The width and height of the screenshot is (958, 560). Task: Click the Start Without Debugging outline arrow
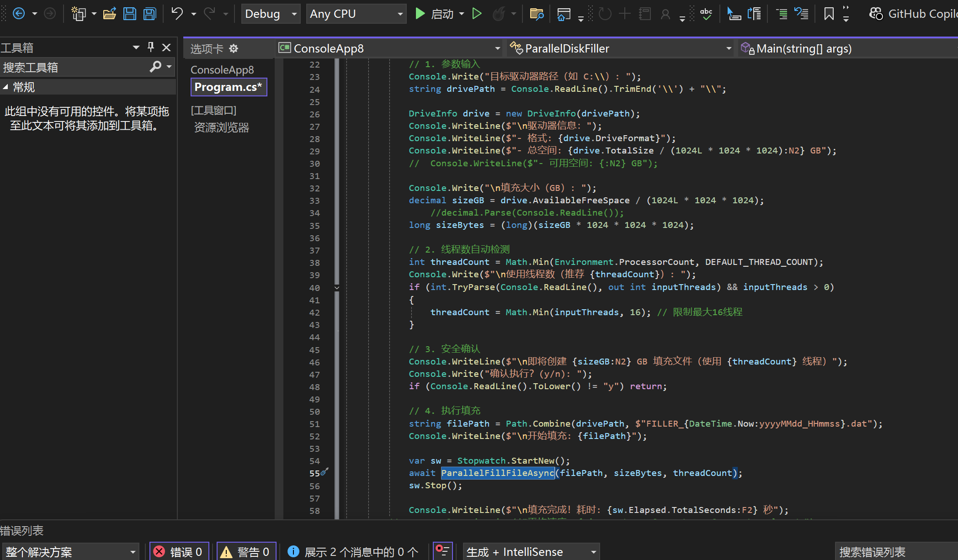click(477, 14)
